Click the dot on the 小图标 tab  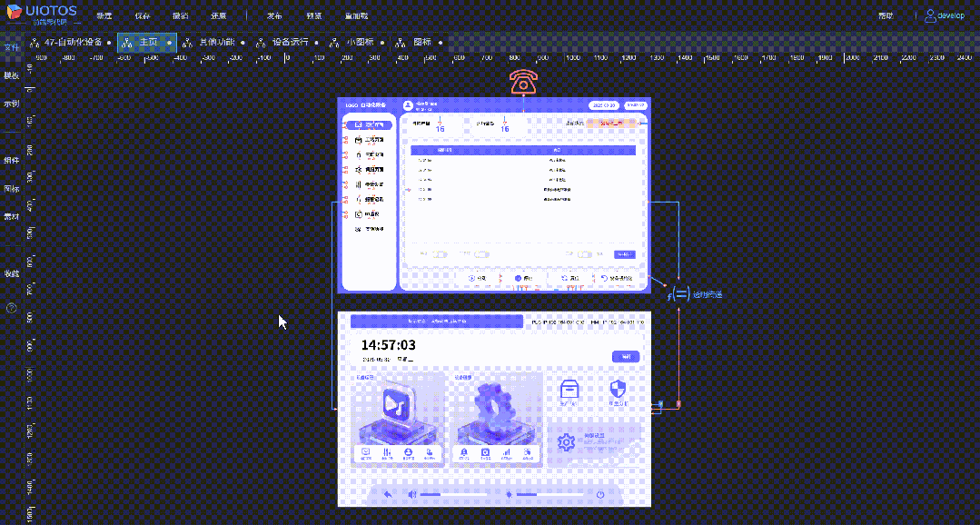tap(381, 43)
